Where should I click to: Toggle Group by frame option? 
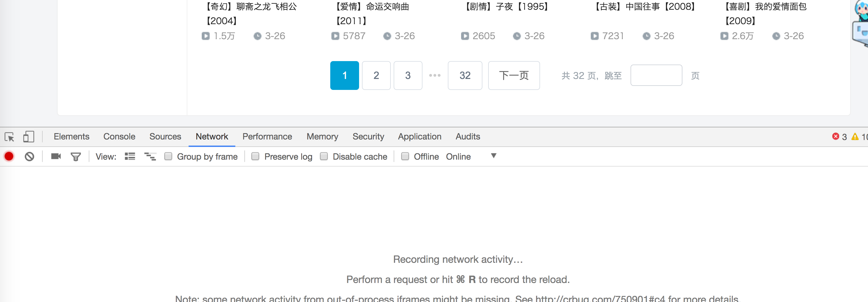[169, 156]
